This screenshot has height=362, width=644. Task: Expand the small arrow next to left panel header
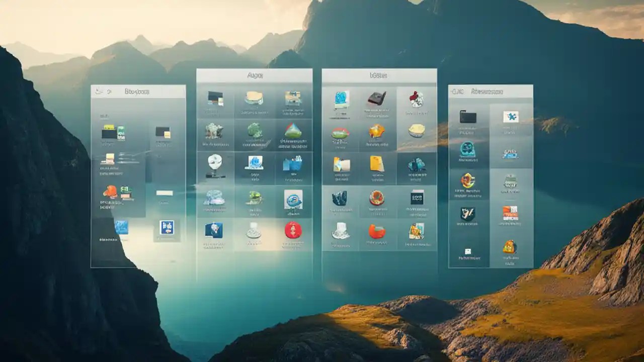click(x=109, y=92)
